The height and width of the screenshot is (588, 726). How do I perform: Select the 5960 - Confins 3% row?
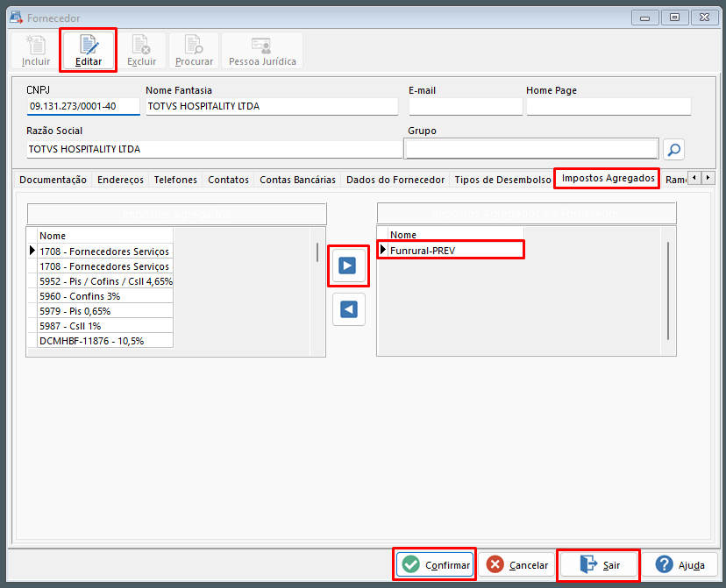pos(105,296)
